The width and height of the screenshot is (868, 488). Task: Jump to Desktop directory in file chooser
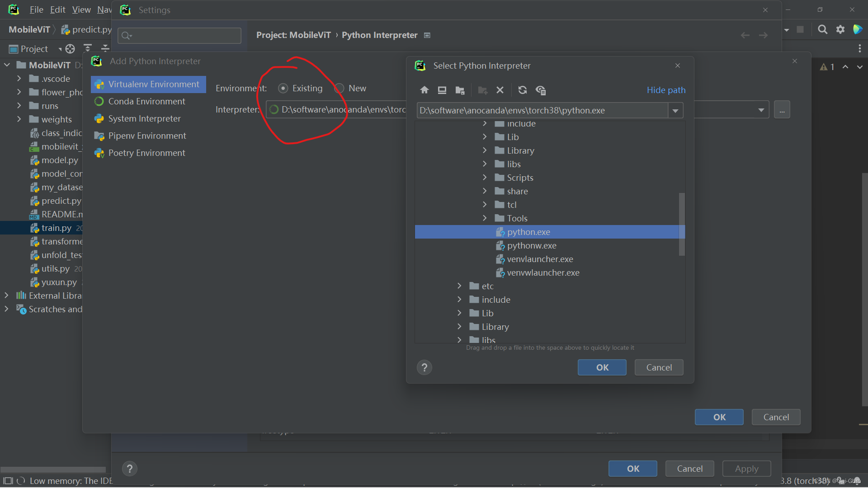click(x=442, y=90)
